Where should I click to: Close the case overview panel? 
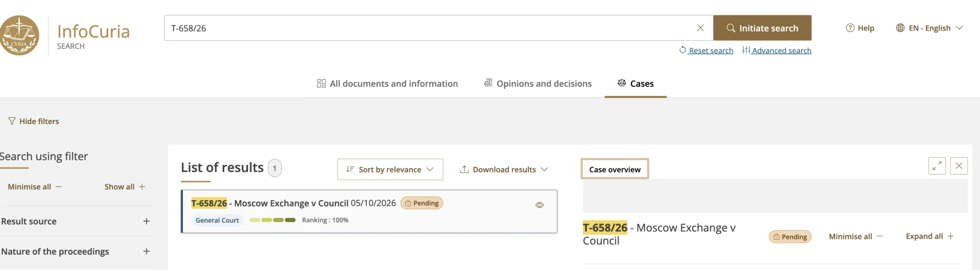coord(959,166)
